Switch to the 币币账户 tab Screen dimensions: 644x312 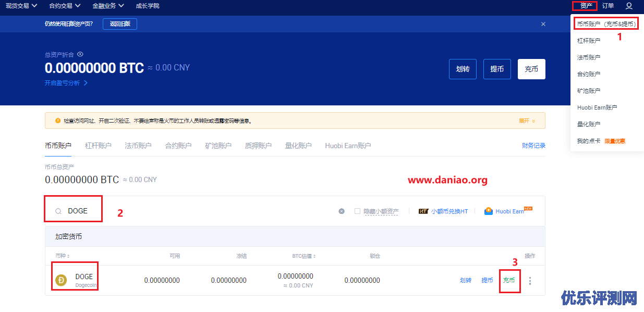click(x=58, y=146)
